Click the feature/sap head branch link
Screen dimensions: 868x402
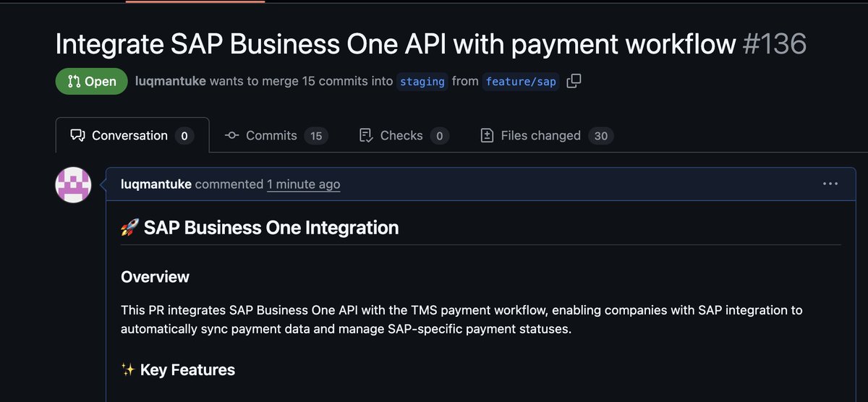click(521, 82)
